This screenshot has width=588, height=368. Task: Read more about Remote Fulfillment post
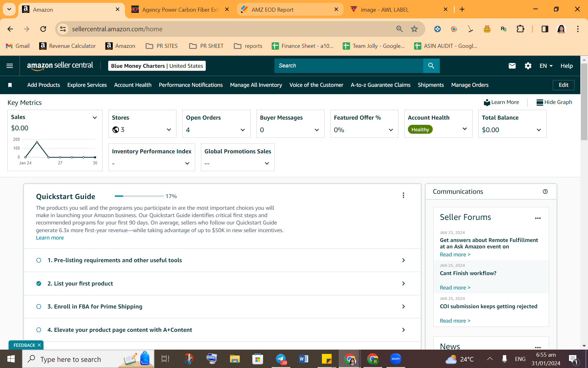(455, 255)
